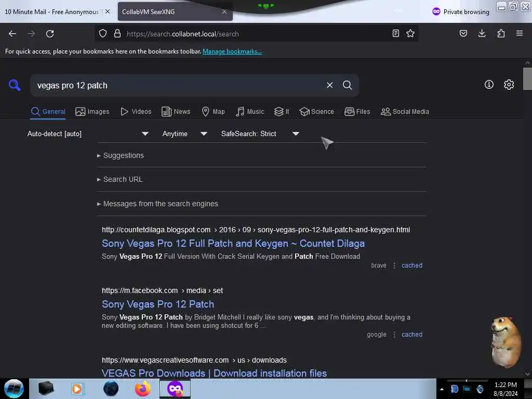532x399 pixels.
Task: Switch to the It category tab
Action: [x=282, y=112]
